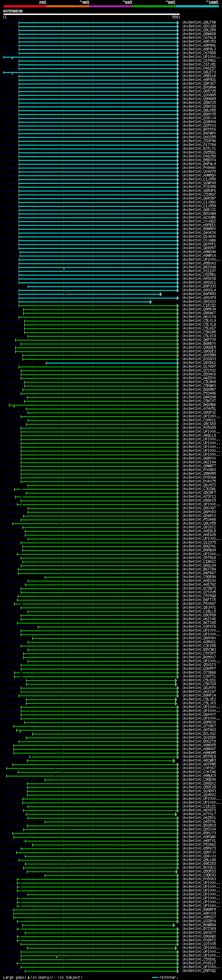Select the UniRef100_C1ECQ2 label

(x=199, y=306)
